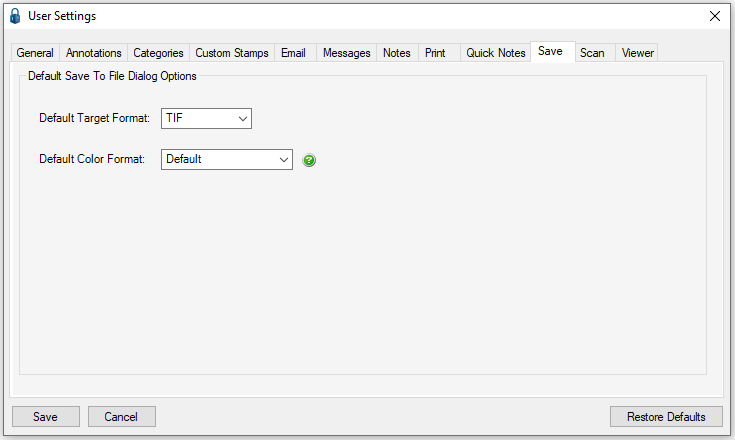The width and height of the screenshot is (735, 440).
Task: Open the Default Target Format dropdown
Action: point(206,118)
